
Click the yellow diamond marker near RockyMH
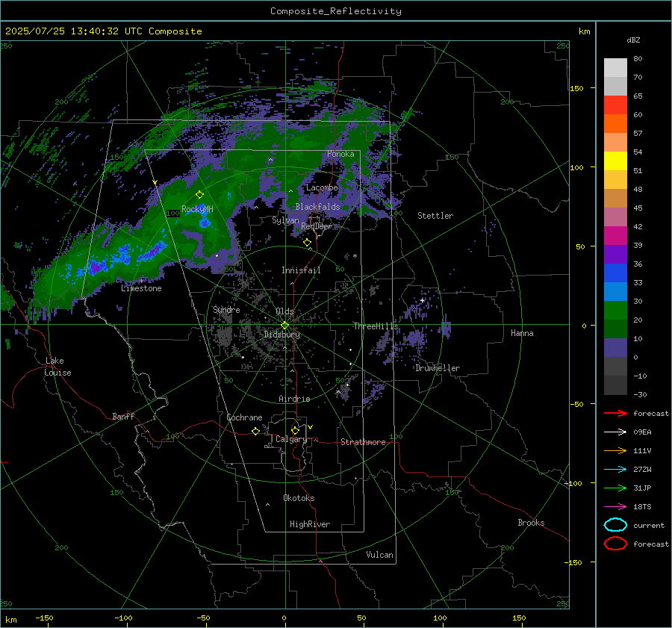pyautogui.click(x=199, y=195)
